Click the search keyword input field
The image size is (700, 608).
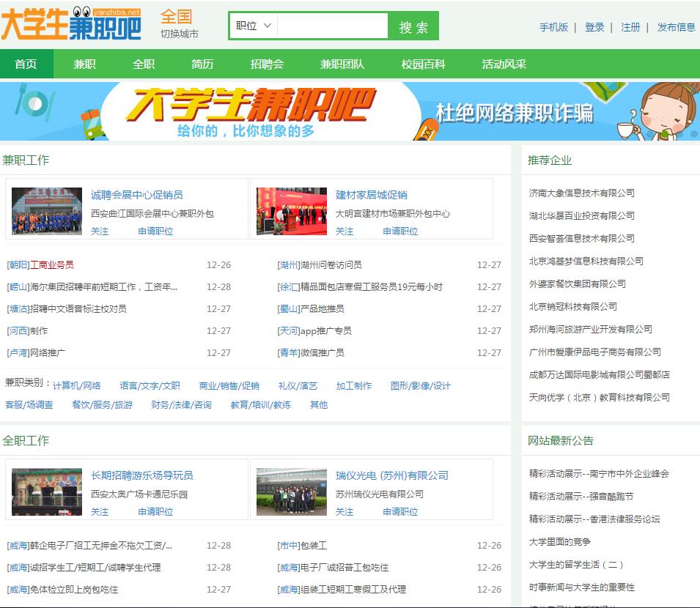[332, 26]
